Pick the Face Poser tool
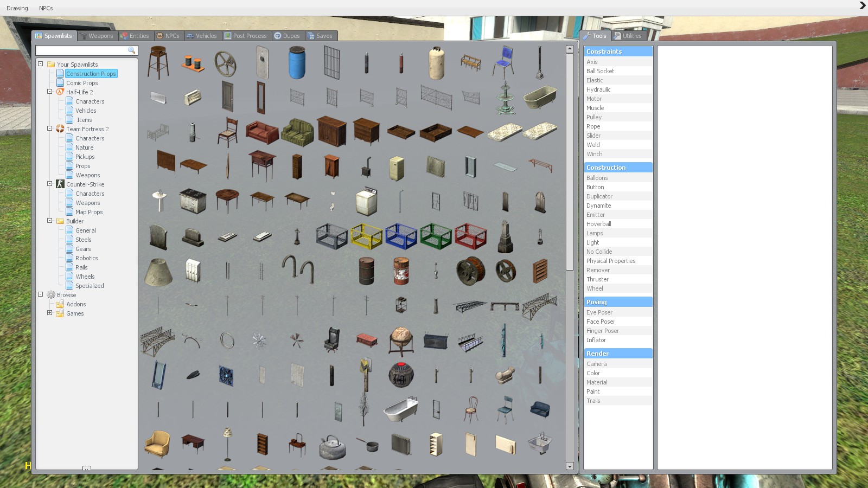 coord(618,322)
